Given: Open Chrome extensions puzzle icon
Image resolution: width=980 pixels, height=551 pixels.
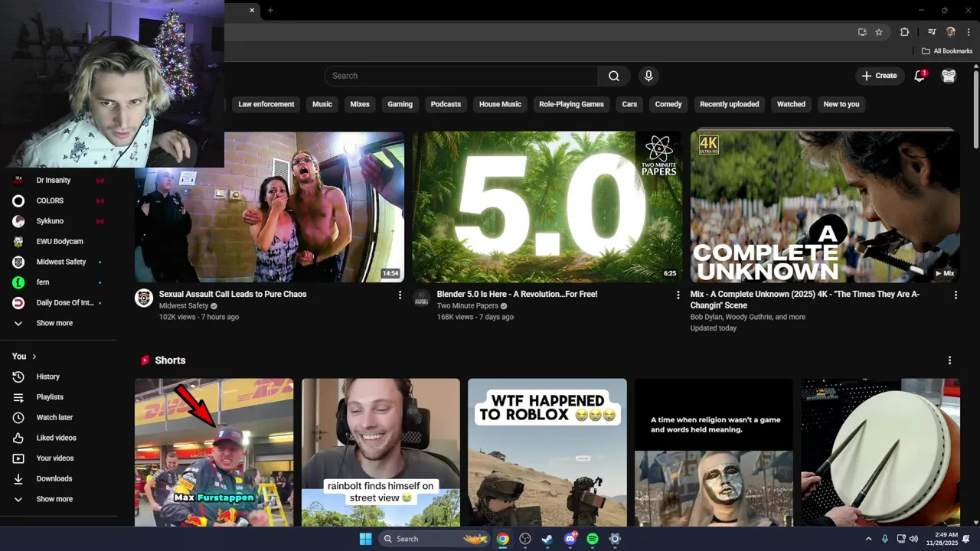Looking at the screenshot, I should 905,32.
